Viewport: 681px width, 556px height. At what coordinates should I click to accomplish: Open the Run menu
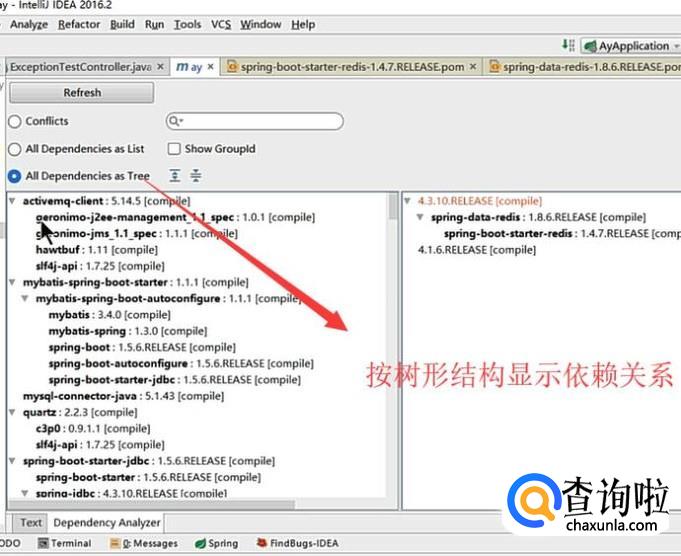click(x=154, y=24)
